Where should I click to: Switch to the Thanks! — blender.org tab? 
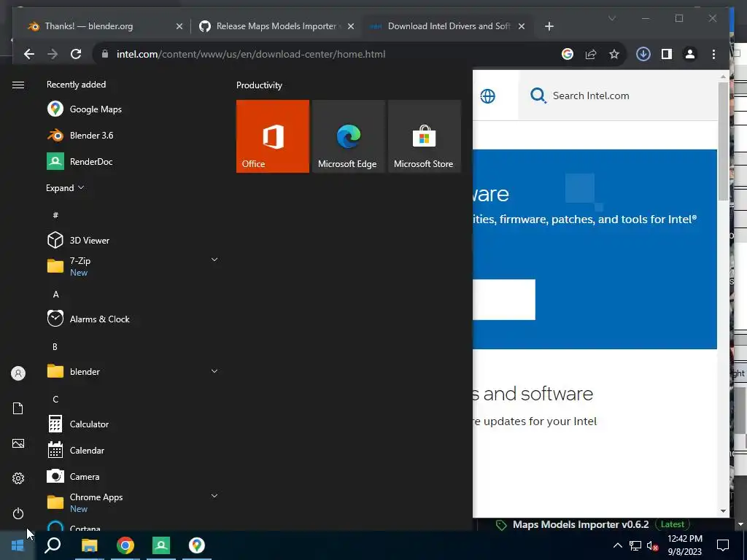click(89, 26)
